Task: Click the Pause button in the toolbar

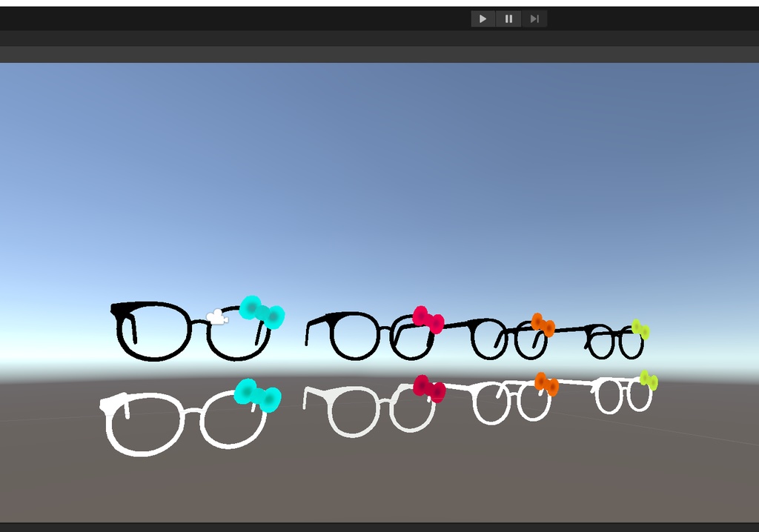Action: 508,19
